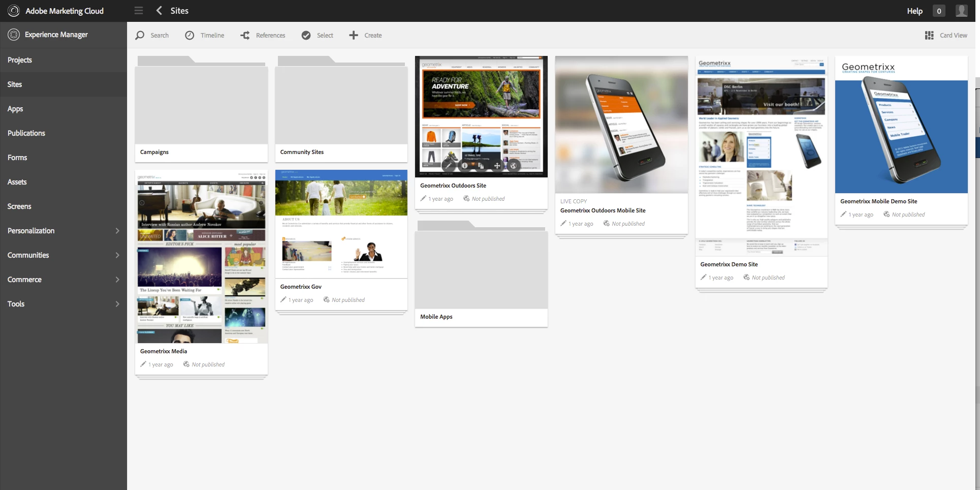Screen dimensions: 980x490
Task: Open Publications in the left navigation
Action: tap(64, 133)
